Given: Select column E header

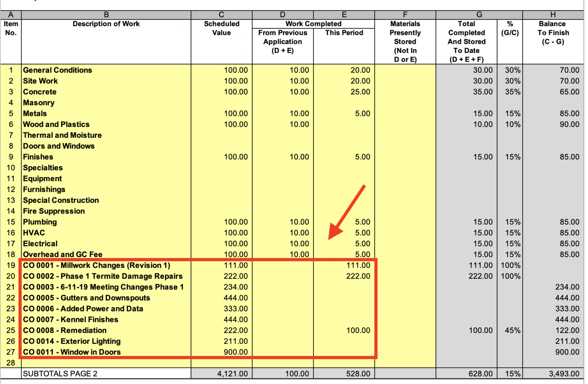Looking at the screenshot, I should click(x=344, y=15).
